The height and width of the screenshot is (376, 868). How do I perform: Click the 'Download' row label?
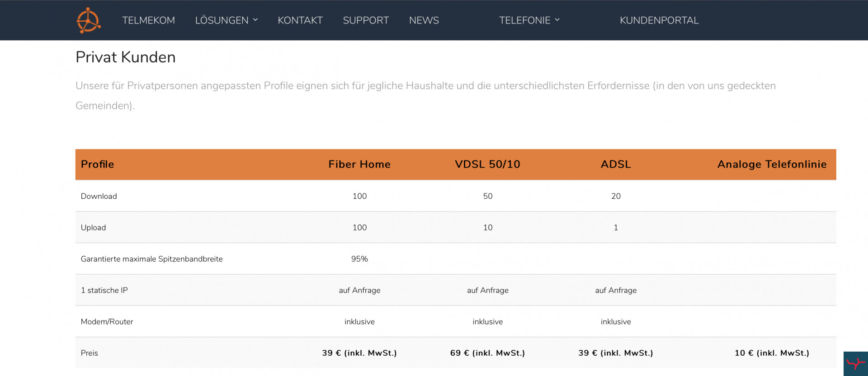coord(99,196)
